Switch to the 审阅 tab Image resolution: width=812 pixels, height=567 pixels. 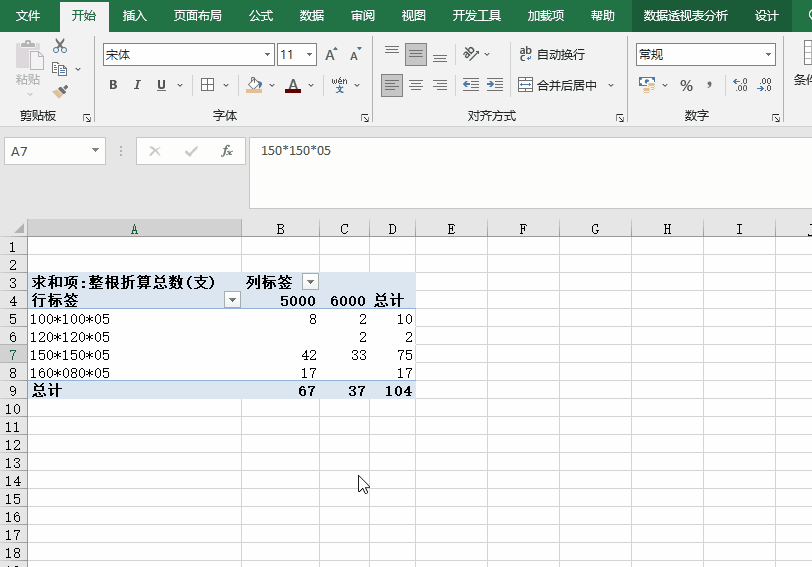pyautogui.click(x=362, y=16)
